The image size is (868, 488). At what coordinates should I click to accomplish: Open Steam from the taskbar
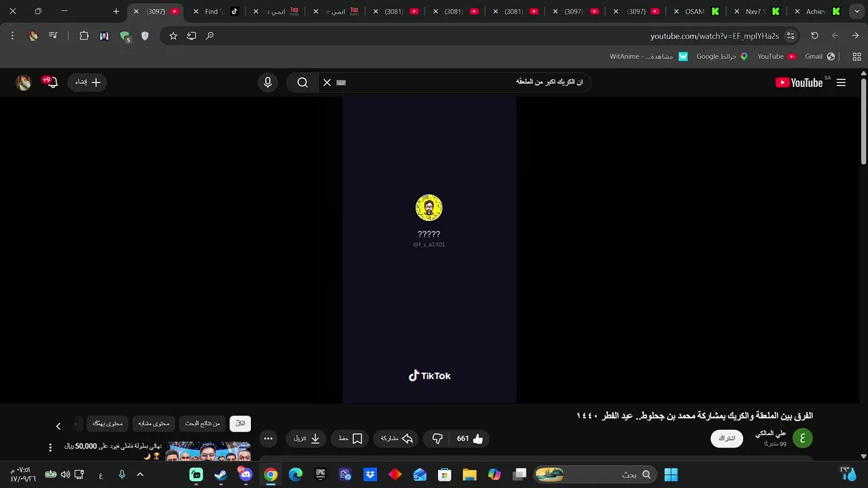(221, 474)
